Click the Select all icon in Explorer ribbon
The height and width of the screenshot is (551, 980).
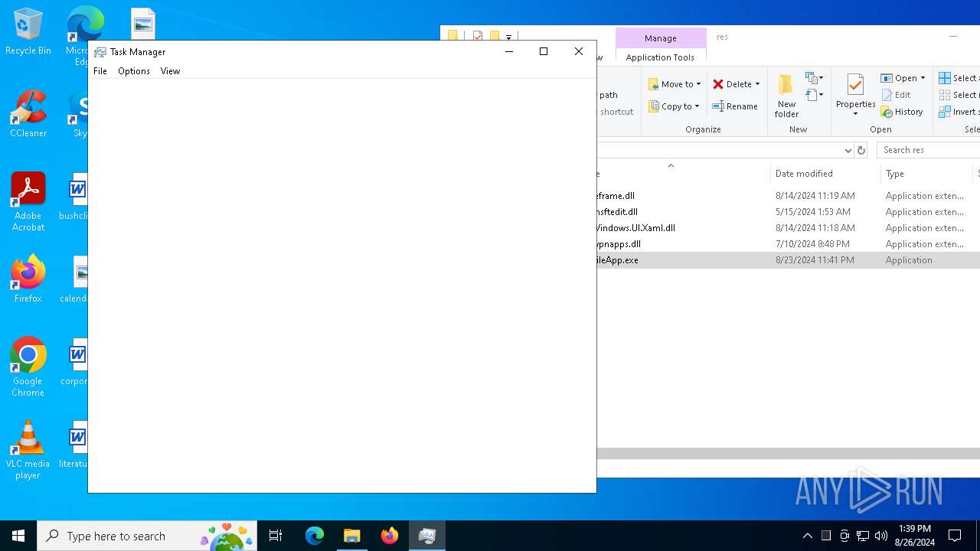[946, 78]
